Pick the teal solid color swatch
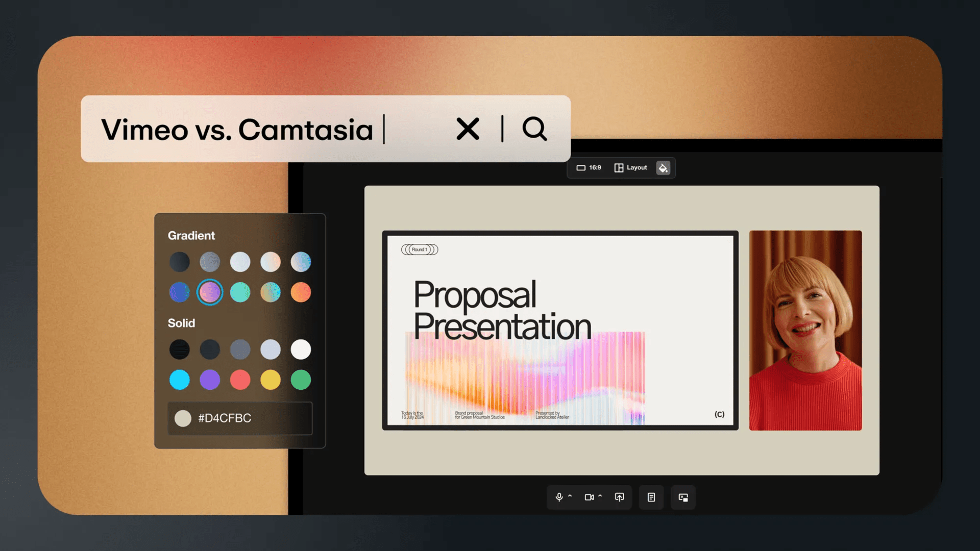This screenshot has width=980, height=551. (179, 380)
